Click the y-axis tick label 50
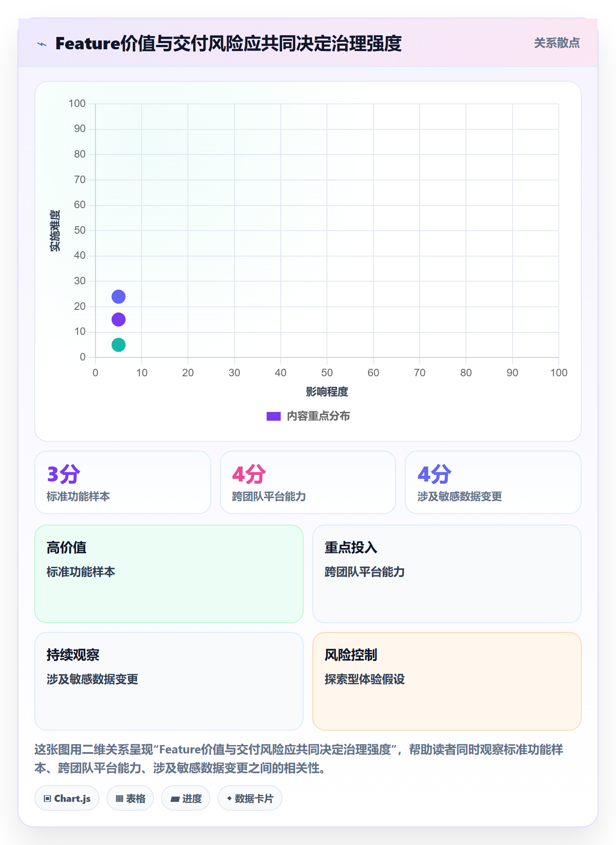Screen dimensions: 616x845 (80, 230)
